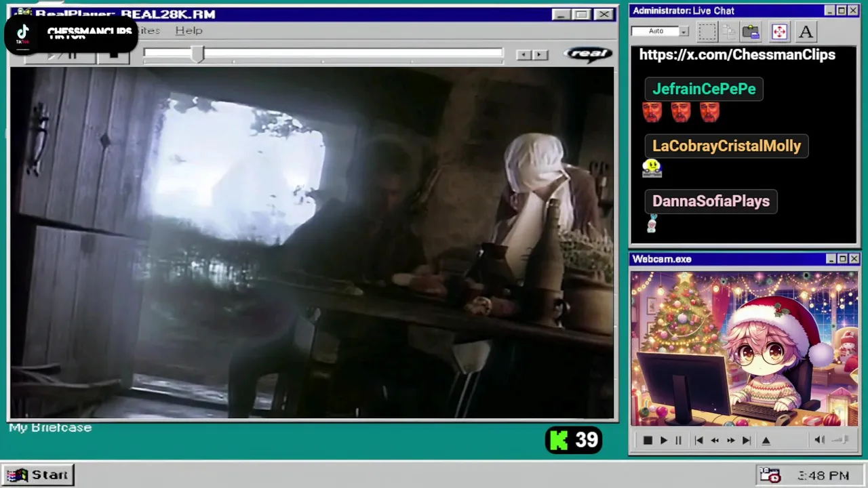Click the yellow smiley emote under LaCobrayCristalMolly
868x488 pixels.
652,167
